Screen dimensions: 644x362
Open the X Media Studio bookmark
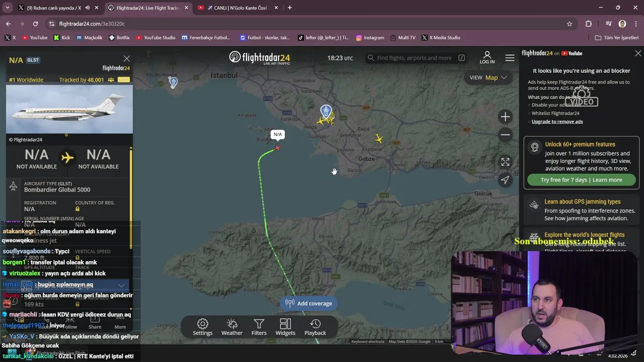tap(441, 38)
